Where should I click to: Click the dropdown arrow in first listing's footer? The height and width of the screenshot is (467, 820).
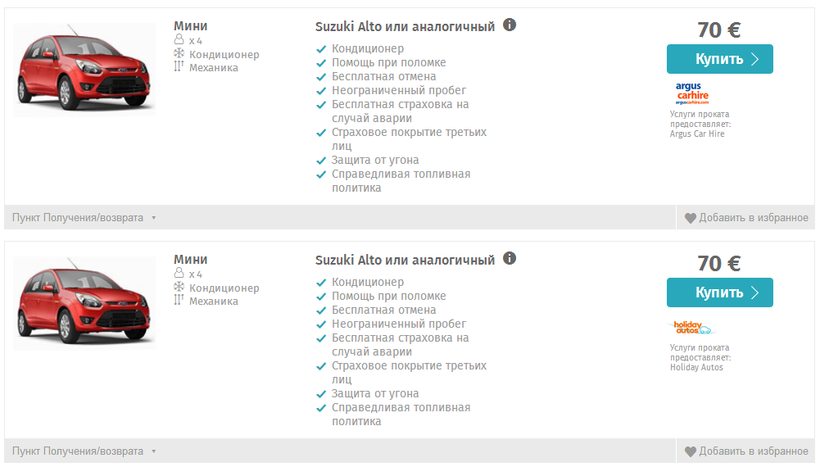[154, 218]
